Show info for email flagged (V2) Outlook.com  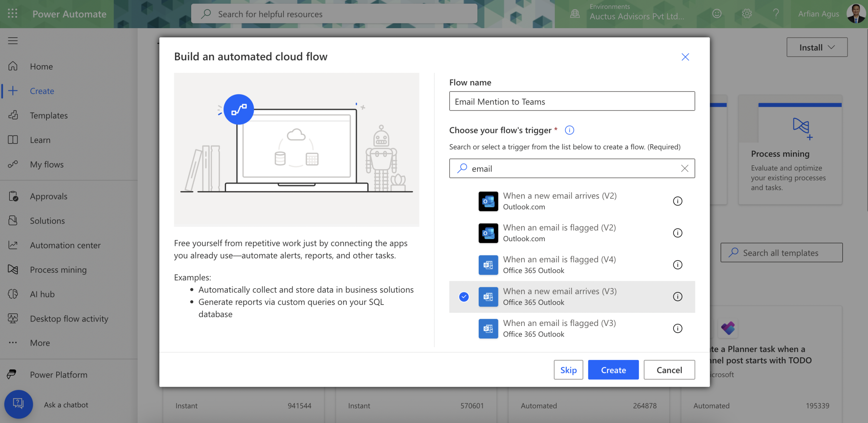(x=677, y=233)
